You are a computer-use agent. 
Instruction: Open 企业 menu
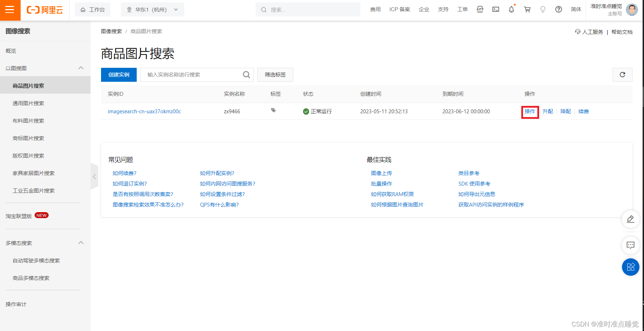pos(424,9)
